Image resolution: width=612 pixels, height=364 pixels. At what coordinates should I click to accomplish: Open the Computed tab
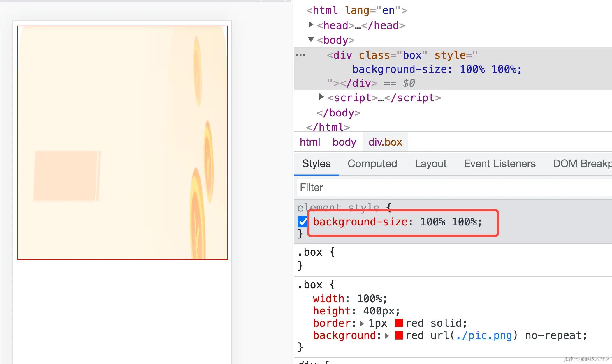372,164
